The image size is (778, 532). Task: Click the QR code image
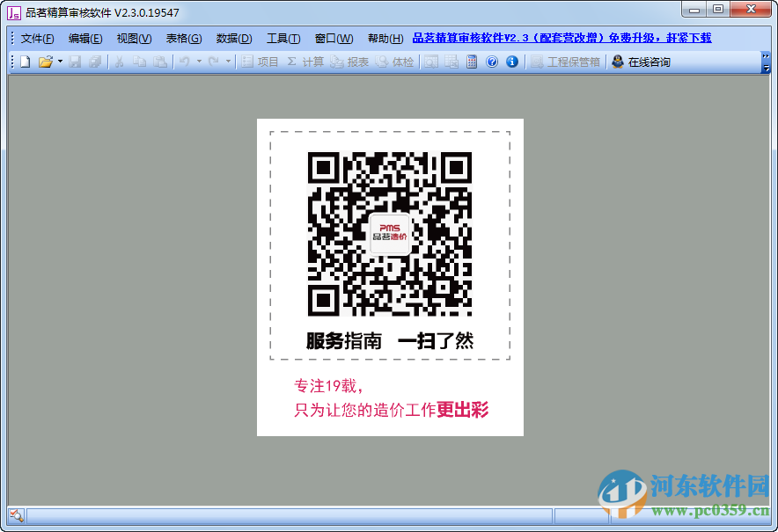coord(390,234)
